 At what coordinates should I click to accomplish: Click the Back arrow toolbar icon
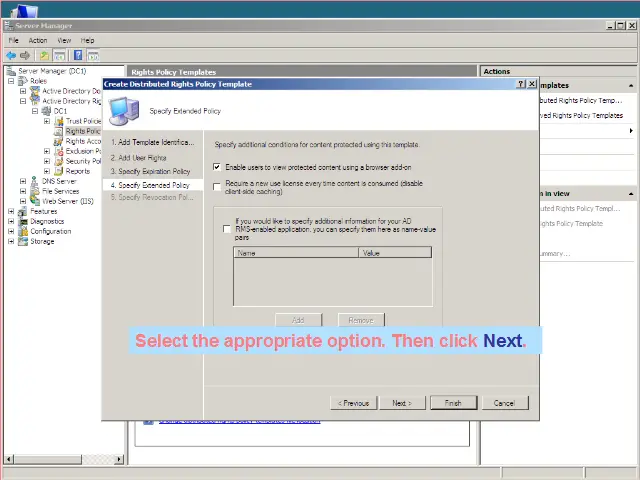coord(11,56)
